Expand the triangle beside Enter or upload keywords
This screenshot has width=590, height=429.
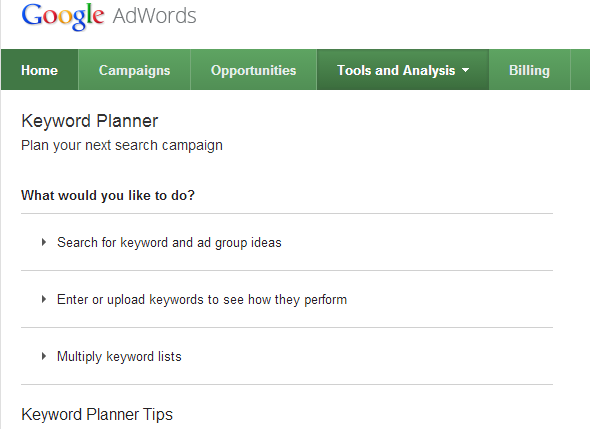click(x=44, y=300)
